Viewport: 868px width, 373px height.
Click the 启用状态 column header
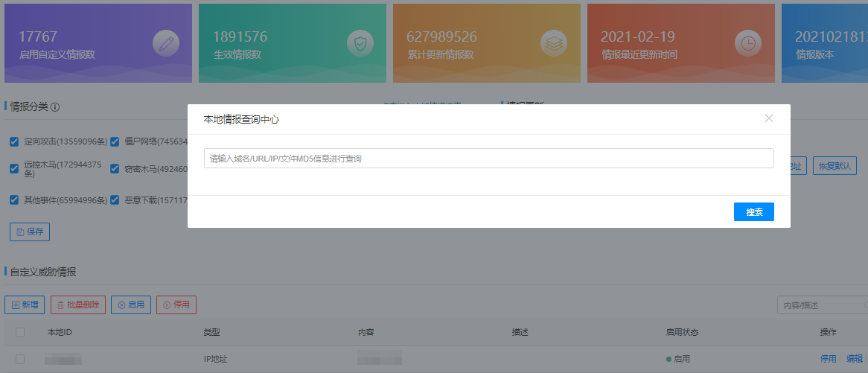point(682,333)
